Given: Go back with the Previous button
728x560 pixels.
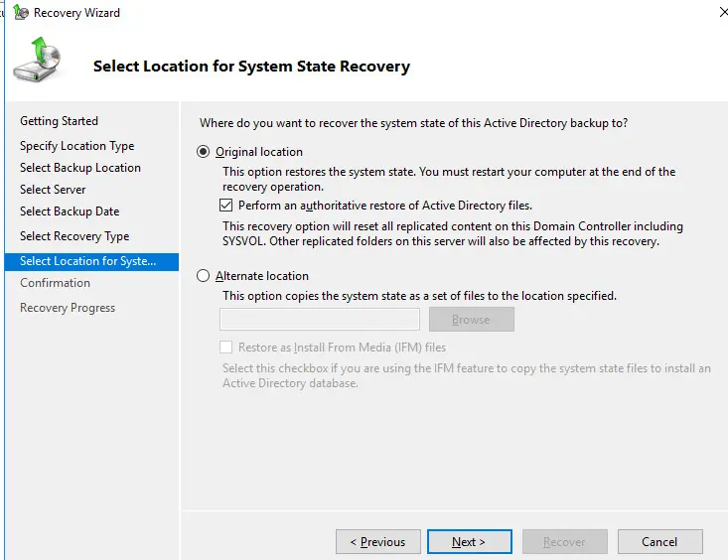Looking at the screenshot, I should coord(378,541).
